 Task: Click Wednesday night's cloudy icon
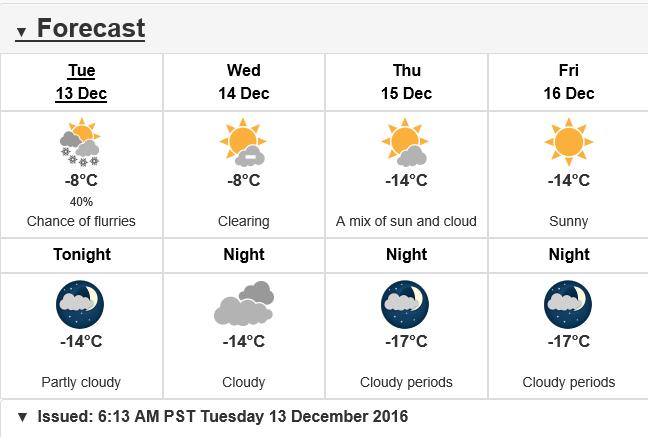click(244, 303)
